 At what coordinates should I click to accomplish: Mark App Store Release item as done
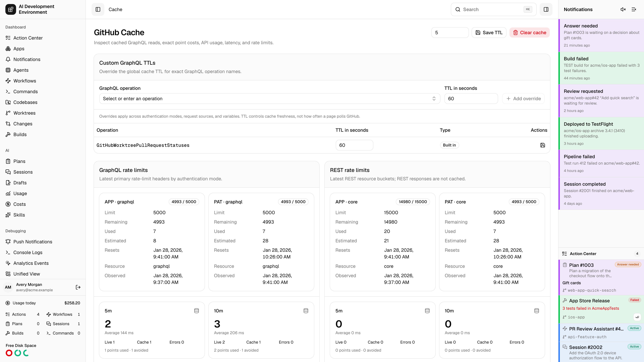click(x=637, y=317)
